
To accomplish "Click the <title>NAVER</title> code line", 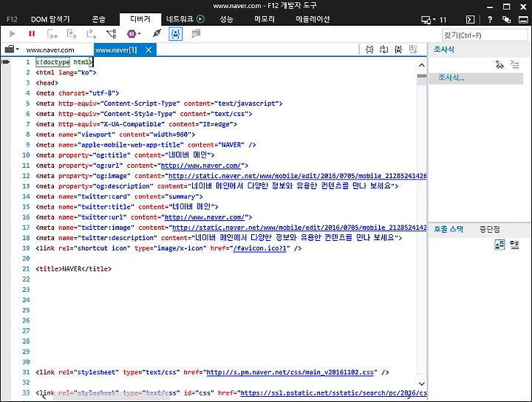I will click(x=74, y=269).
